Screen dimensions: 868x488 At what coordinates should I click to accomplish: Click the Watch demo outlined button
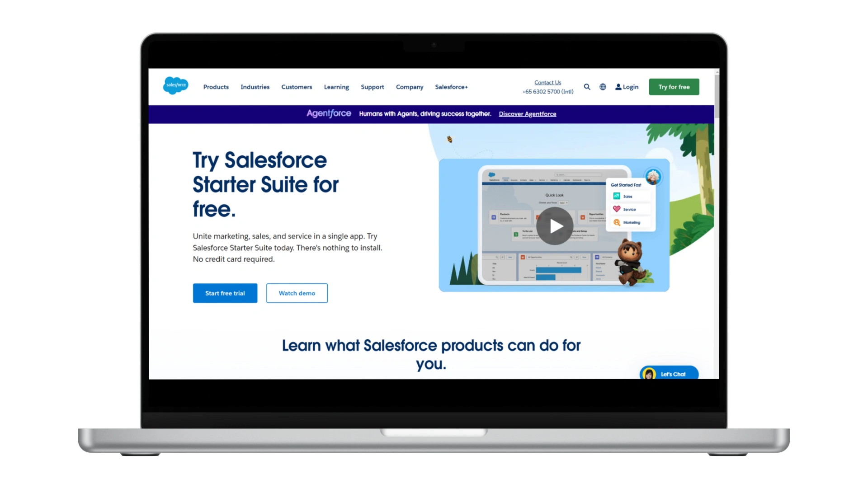pos(297,292)
